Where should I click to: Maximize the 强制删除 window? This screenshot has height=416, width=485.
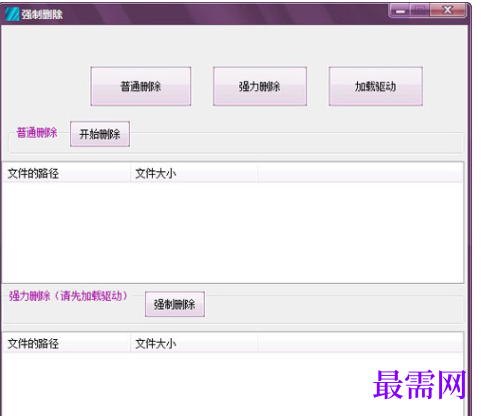click(420, 11)
